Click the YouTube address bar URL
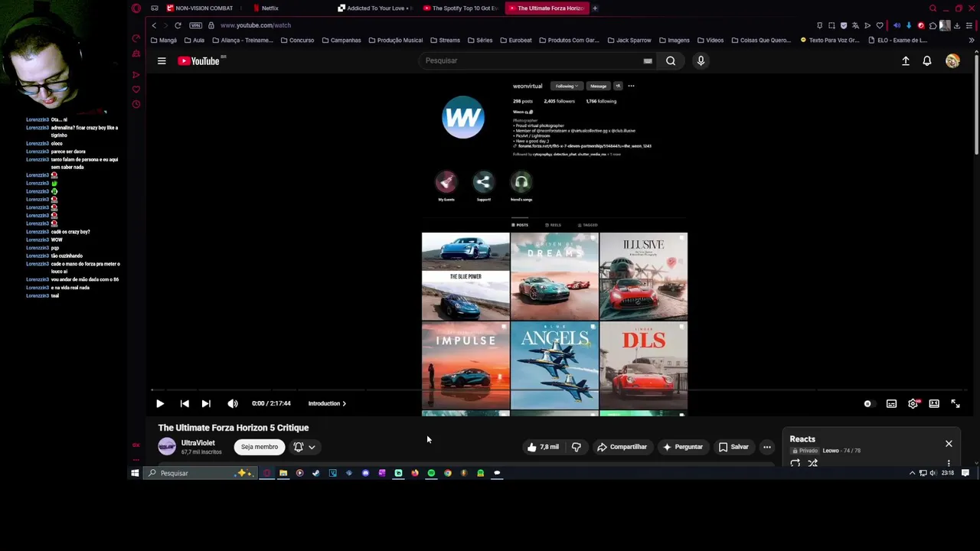Viewport: 980px width, 551px height. click(256, 25)
